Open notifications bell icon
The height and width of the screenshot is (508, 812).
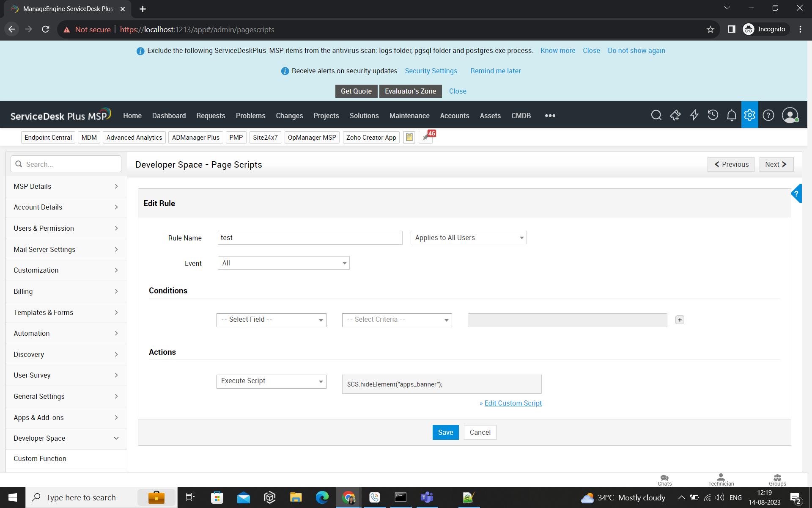[x=731, y=115]
